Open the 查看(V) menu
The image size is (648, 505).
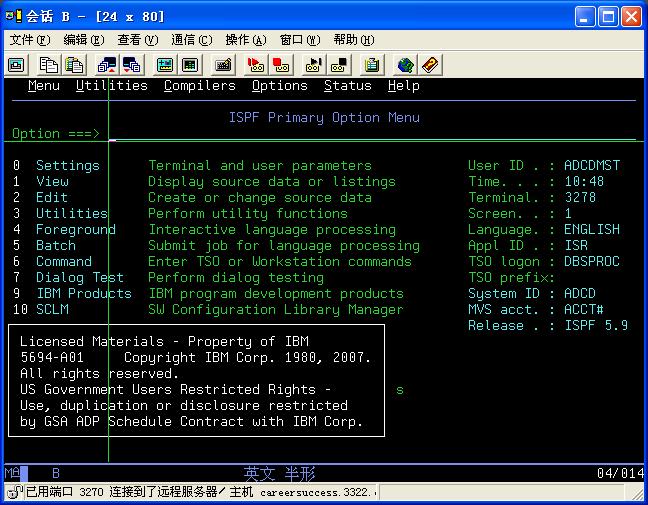coord(138,40)
